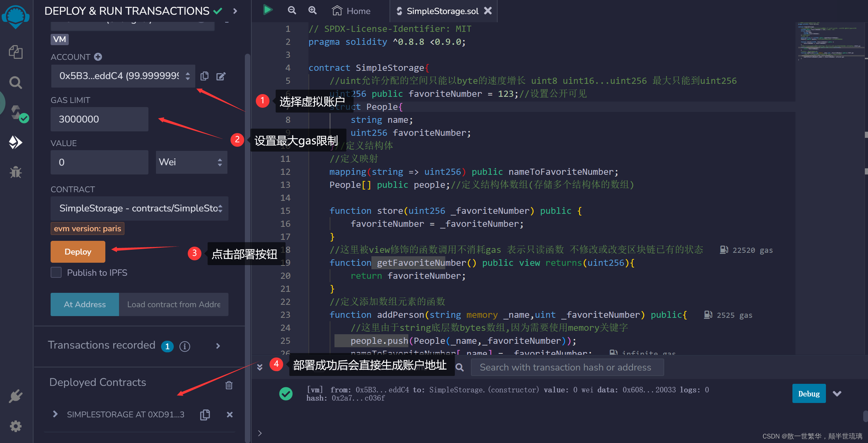
Task: Click the zoom out magnifier icon
Action: (x=291, y=10)
